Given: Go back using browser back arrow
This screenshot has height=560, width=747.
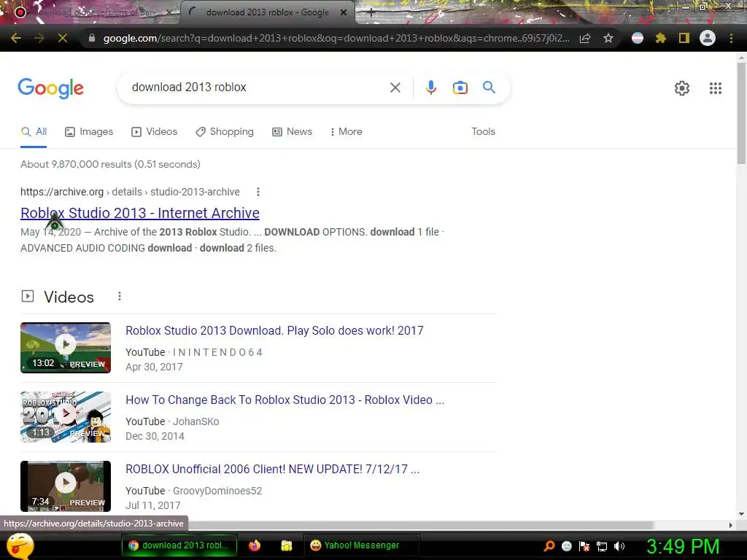Looking at the screenshot, I should (x=16, y=38).
